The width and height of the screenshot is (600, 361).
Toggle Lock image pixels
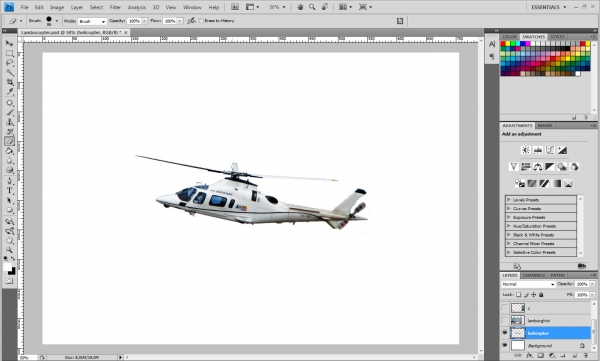click(x=526, y=295)
